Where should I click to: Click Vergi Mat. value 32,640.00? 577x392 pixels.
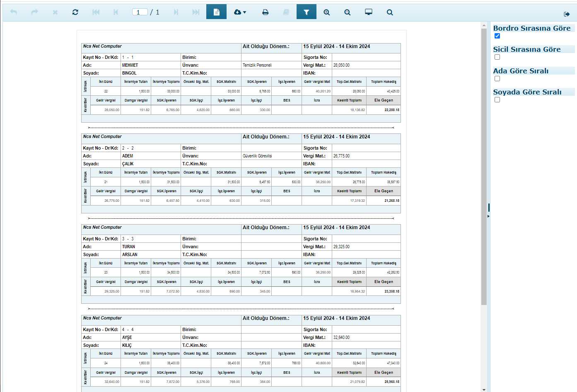coord(341,337)
